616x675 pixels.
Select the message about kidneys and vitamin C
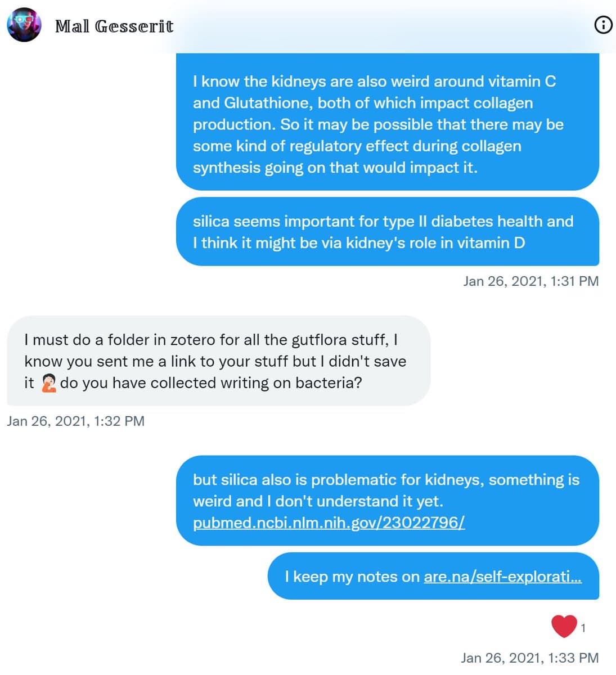[387, 124]
